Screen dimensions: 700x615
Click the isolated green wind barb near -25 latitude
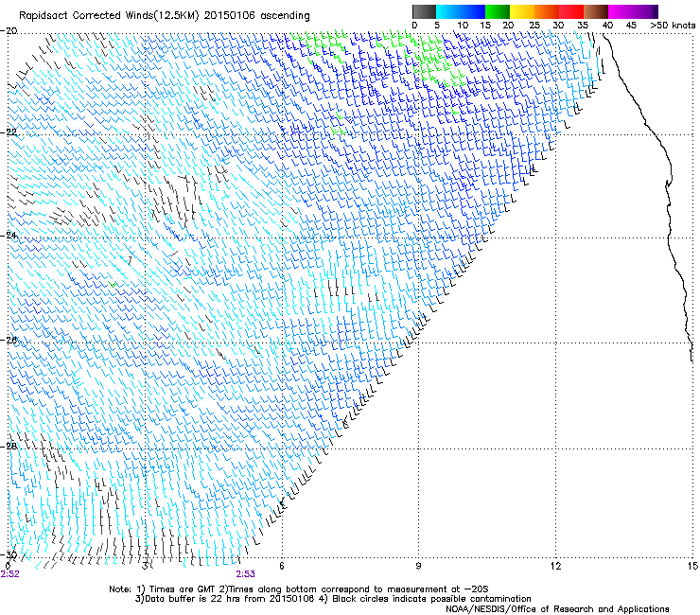(113, 284)
